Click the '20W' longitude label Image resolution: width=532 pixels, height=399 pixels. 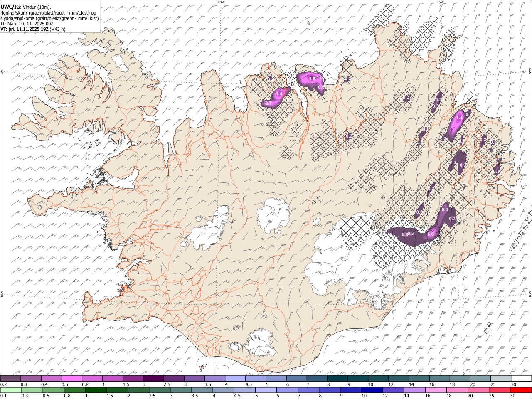[x=221, y=2]
